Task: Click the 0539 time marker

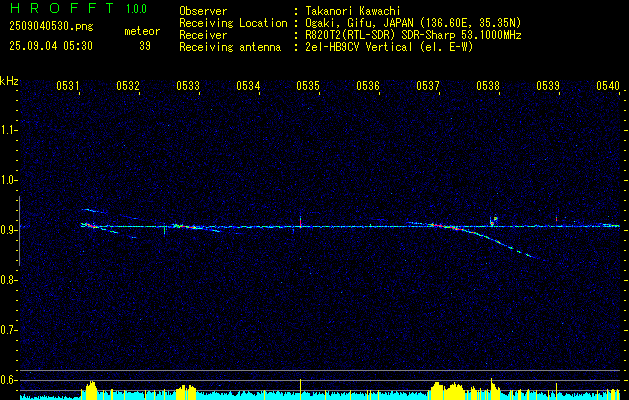Action: 548,85
